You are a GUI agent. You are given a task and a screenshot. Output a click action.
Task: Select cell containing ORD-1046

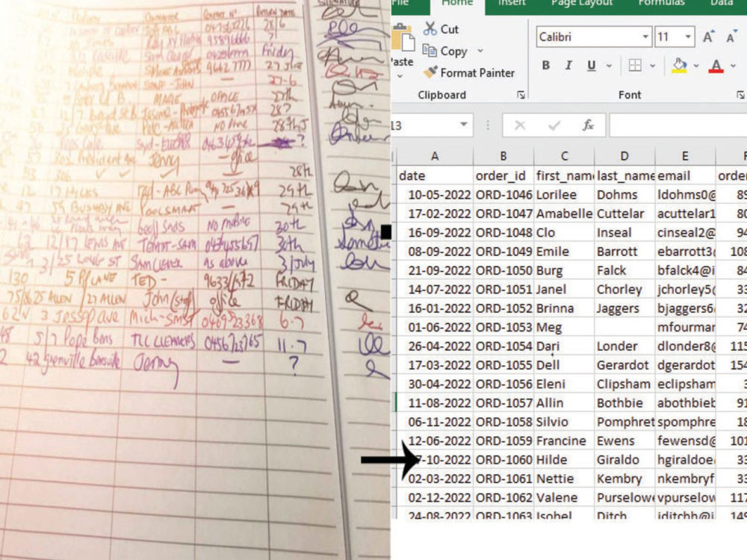pyautogui.click(x=503, y=195)
